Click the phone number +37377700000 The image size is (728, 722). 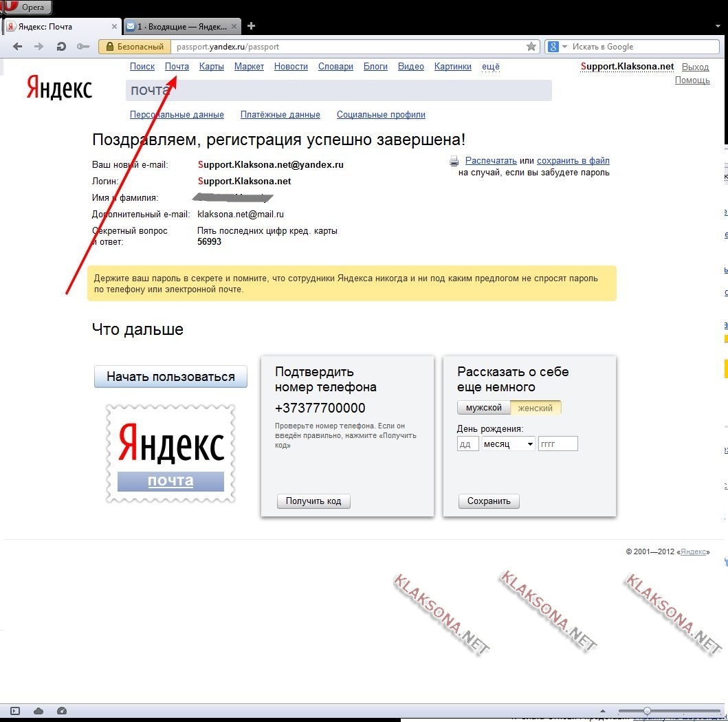320,408
